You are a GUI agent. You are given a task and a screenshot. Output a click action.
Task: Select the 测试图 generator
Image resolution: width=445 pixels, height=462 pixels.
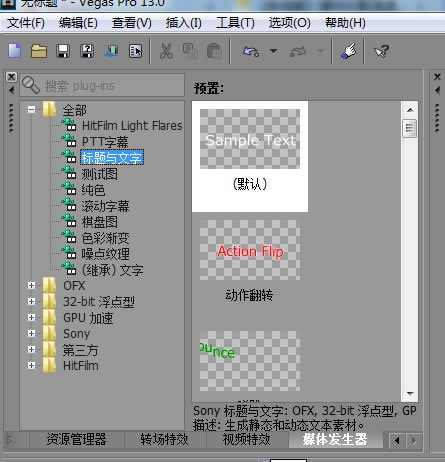pos(99,174)
